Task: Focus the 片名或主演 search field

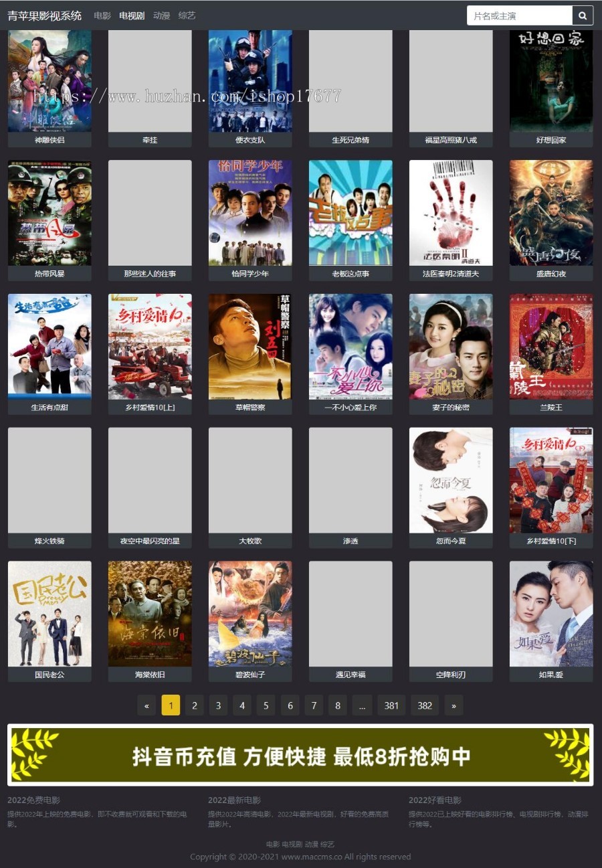Action: pos(520,15)
